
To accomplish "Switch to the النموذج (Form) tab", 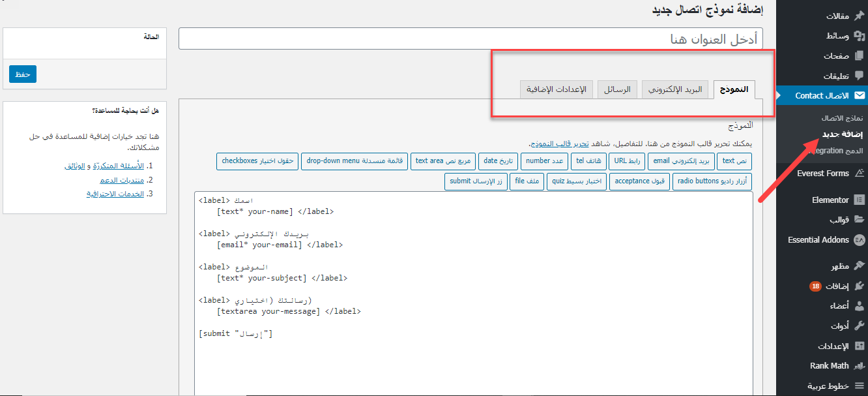I will (x=734, y=89).
